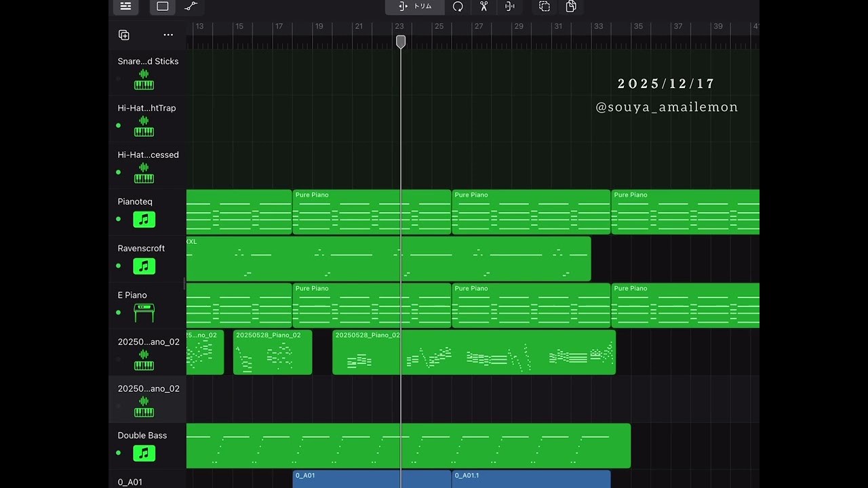Select the Snare...d Sticks track name
Viewport: 868px width, 488px height.
click(x=148, y=61)
